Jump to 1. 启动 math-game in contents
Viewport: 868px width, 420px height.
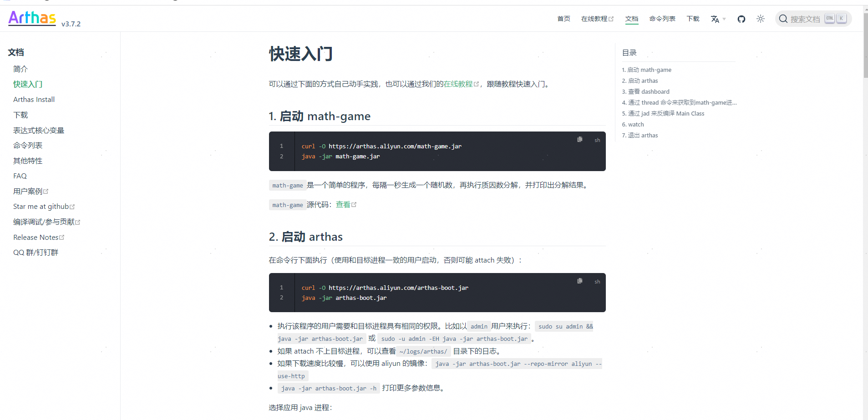tap(646, 70)
